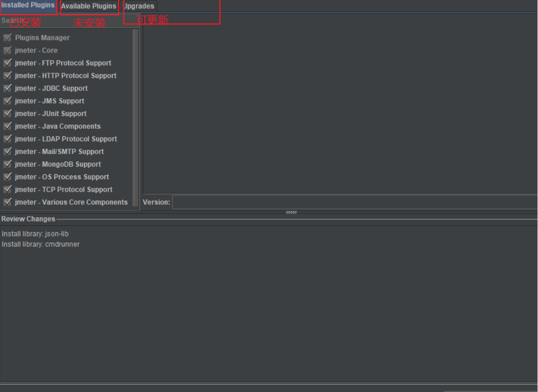This screenshot has height=392, width=538.
Task: Uncheck jmeter - OS Process Support checkbox
Action: click(7, 177)
